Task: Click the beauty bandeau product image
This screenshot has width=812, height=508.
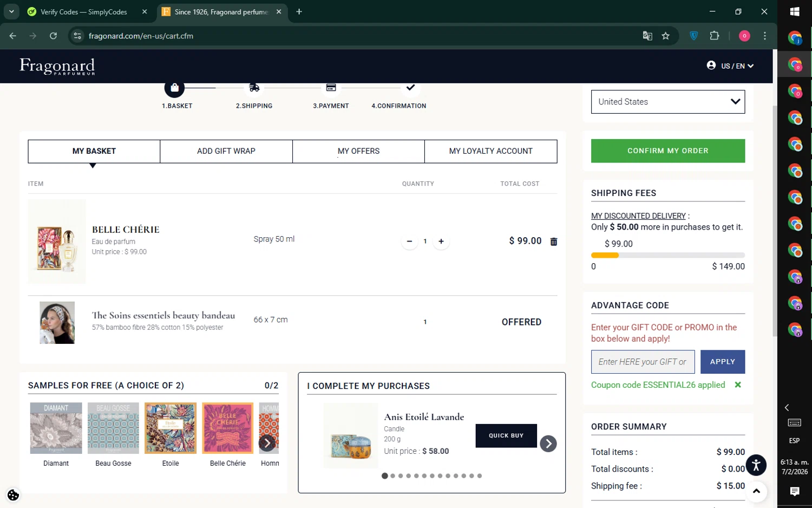Action: point(57,323)
